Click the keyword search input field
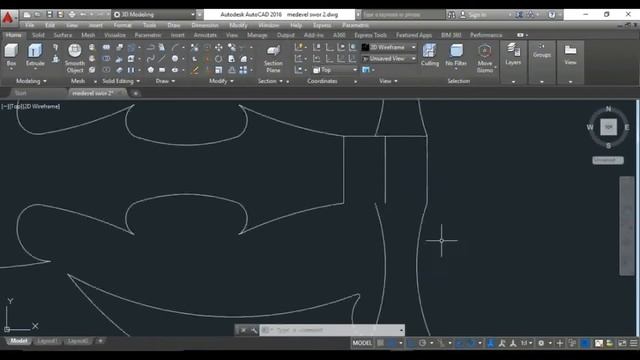This screenshot has height=360, width=640. coord(402,15)
